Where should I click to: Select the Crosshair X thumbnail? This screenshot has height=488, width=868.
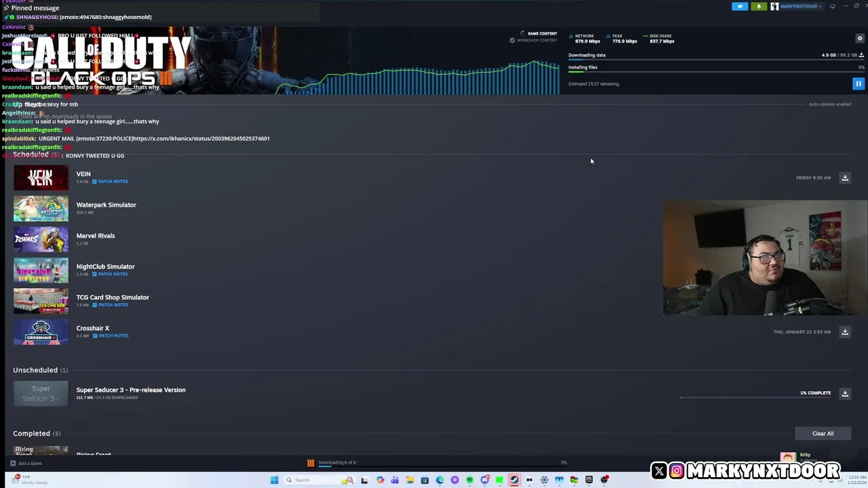(x=41, y=332)
